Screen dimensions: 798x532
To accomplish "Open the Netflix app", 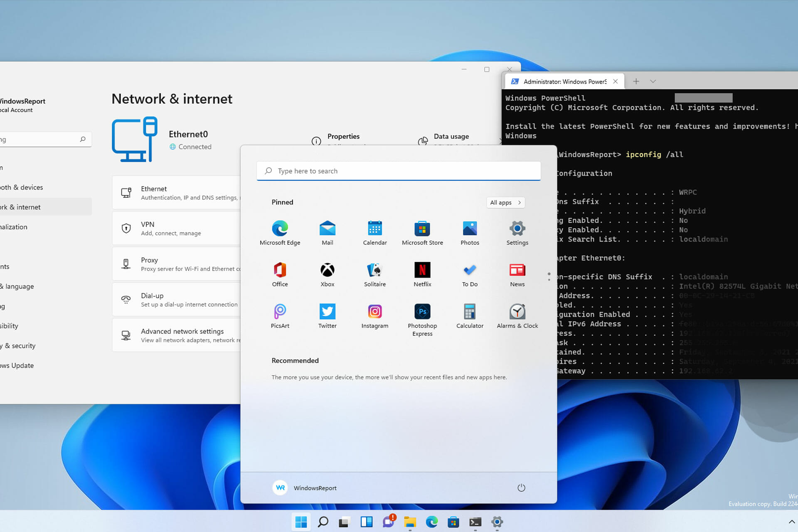I will [x=422, y=275].
